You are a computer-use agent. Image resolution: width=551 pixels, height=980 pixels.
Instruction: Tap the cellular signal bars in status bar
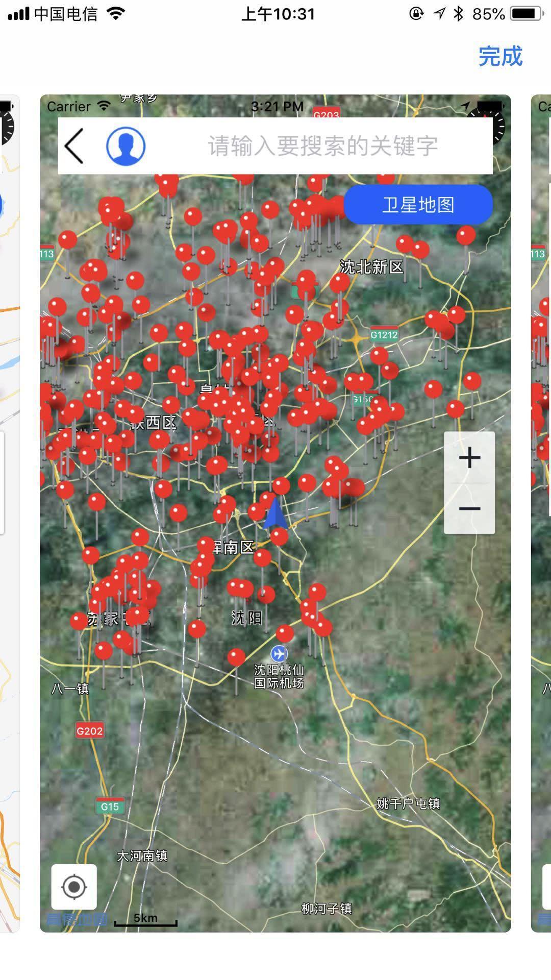[x=18, y=14]
